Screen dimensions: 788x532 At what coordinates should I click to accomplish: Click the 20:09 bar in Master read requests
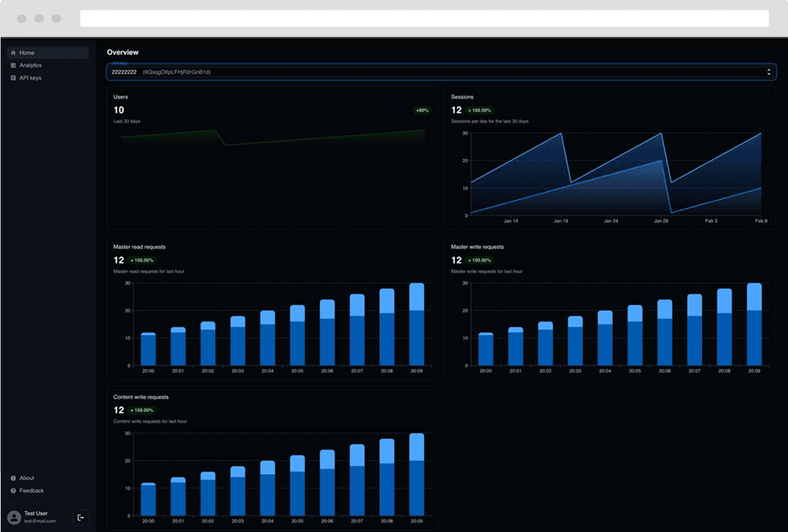click(417, 324)
